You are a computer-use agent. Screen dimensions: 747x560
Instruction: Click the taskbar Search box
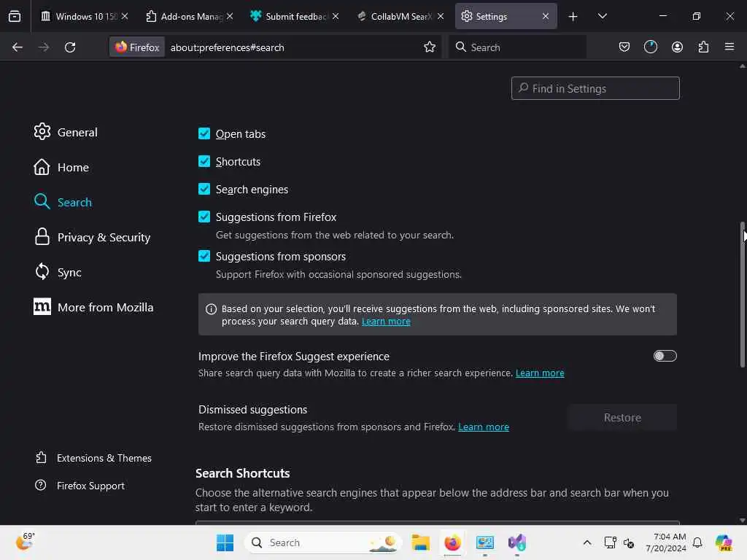(323, 542)
